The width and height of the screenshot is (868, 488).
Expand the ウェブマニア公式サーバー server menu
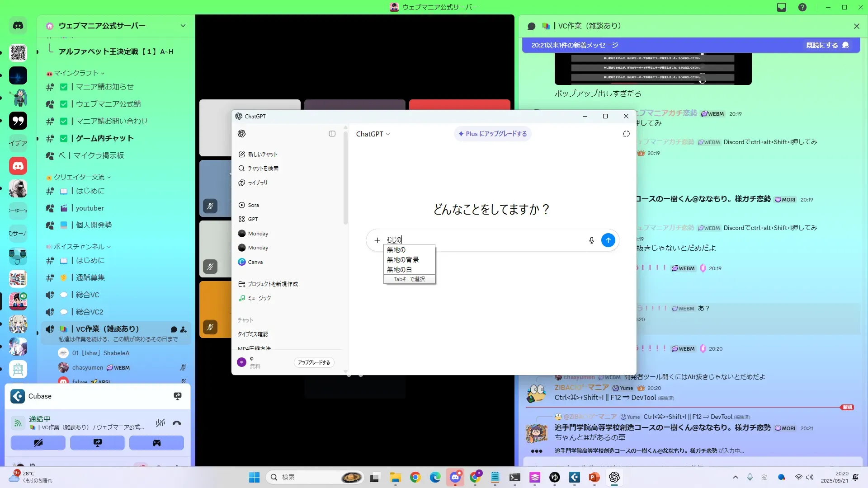coord(183,26)
